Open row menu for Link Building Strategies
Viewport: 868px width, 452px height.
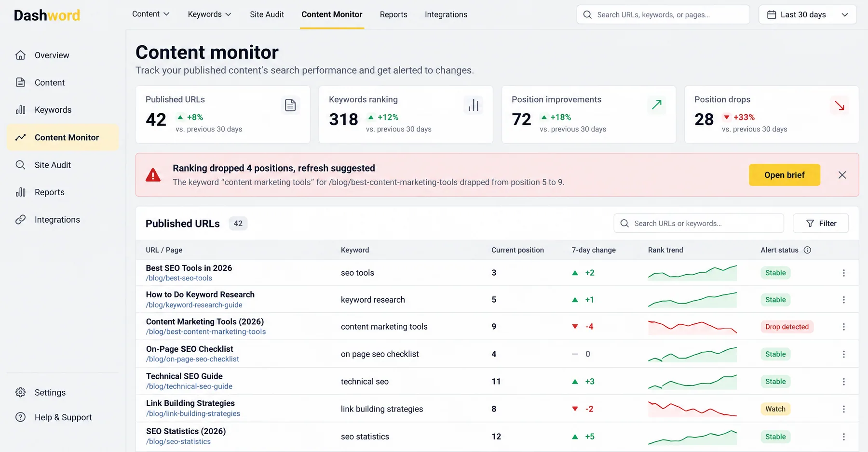844,409
